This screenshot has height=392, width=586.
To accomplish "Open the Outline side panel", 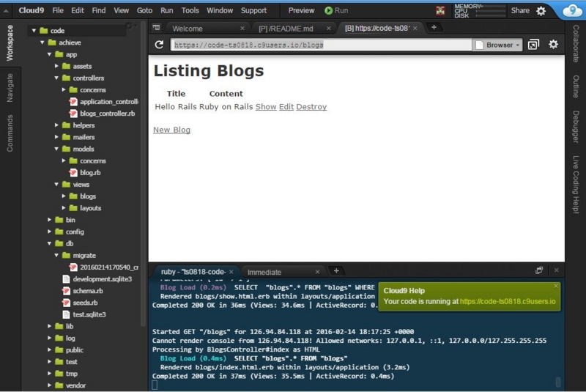I will (576, 86).
